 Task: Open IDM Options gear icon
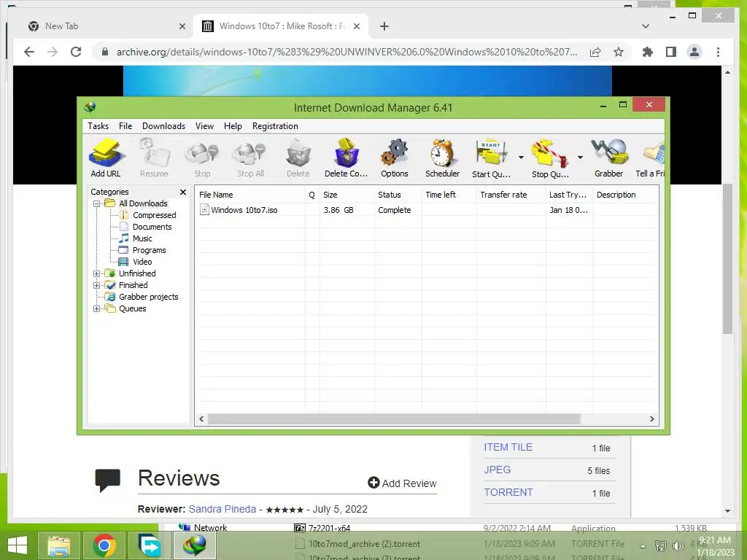pos(395,157)
